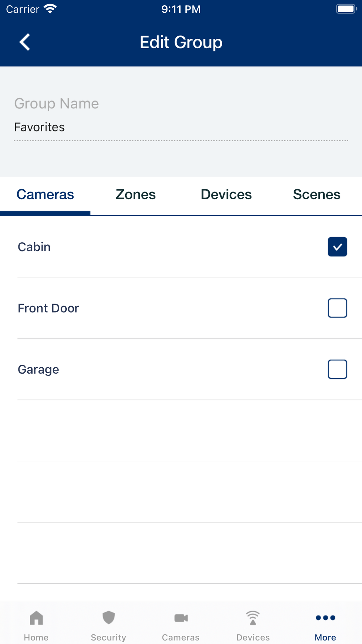The image size is (362, 644).
Task: Switch to the Scenes tab
Action: [317, 195]
